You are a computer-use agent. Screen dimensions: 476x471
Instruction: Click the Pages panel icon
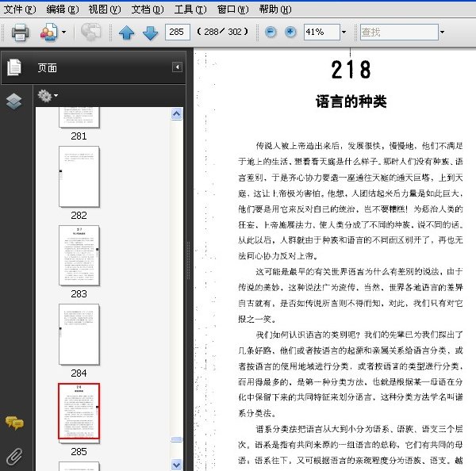(x=14, y=67)
